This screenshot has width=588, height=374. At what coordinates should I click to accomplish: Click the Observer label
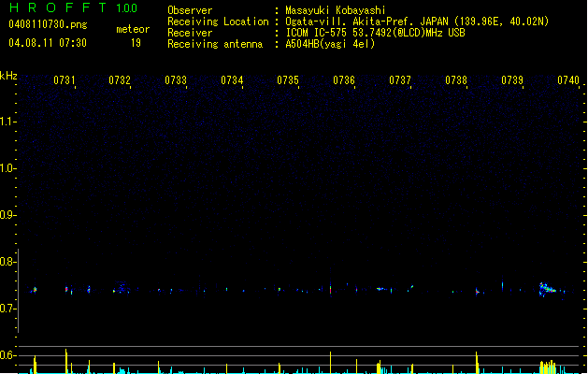[x=190, y=10]
